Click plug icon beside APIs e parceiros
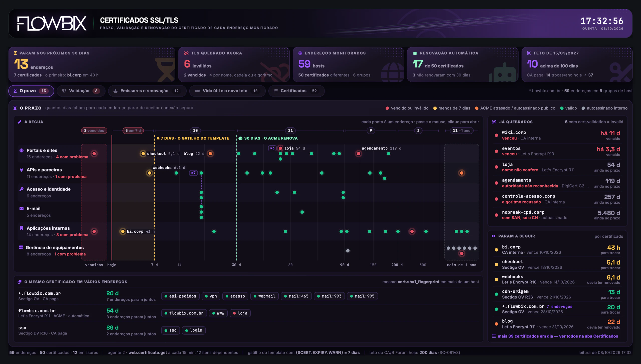The height and width of the screenshot is (364, 641). [22, 170]
